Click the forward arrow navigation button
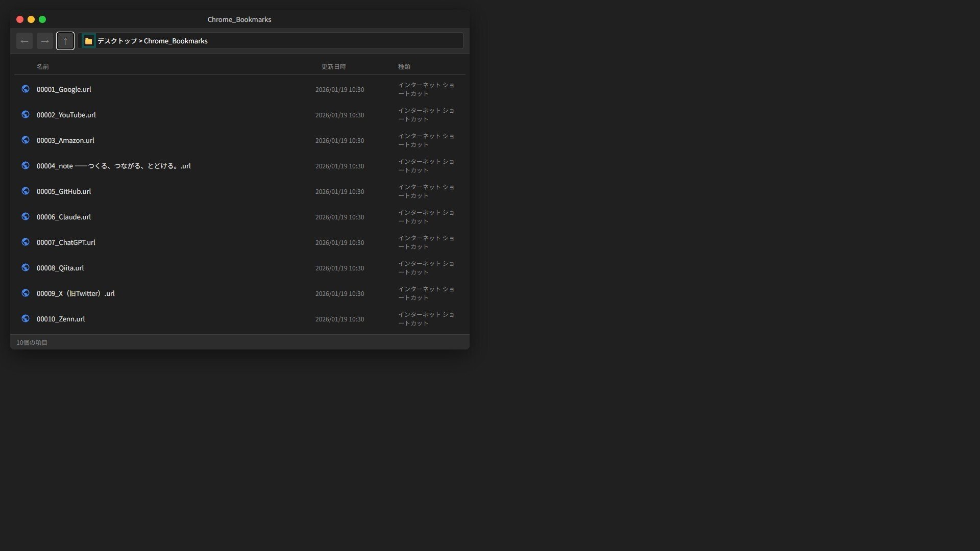Screen dimensions: 980x551 click(x=45, y=41)
